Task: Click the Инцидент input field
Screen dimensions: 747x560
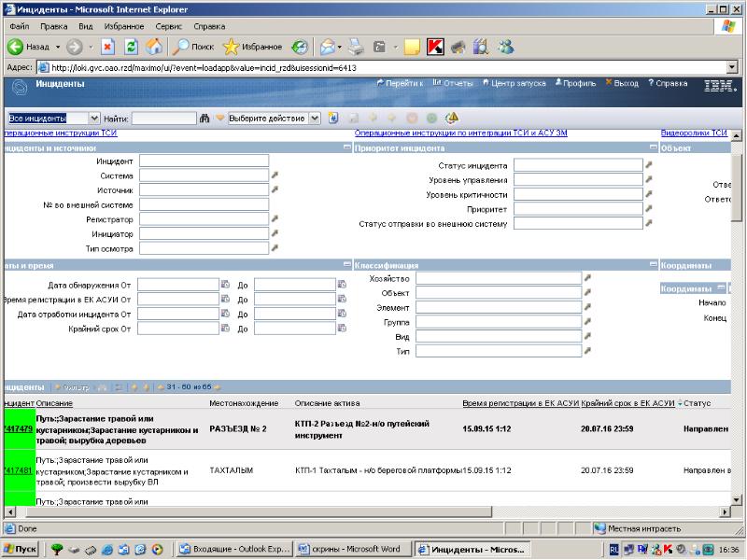Action: [204, 161]
